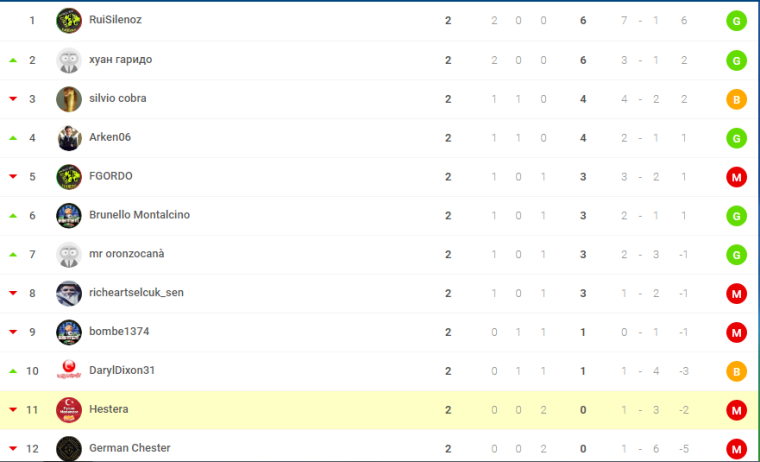The width and height of the screenshot is (760, 462).
Task: Click DarylDixon31's red flag avatar
Action: [x=69, y=371]
